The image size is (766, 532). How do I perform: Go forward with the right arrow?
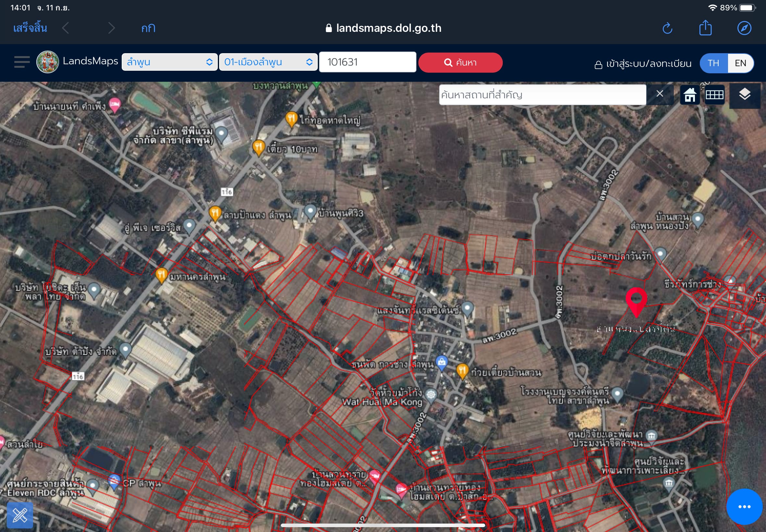111,28
